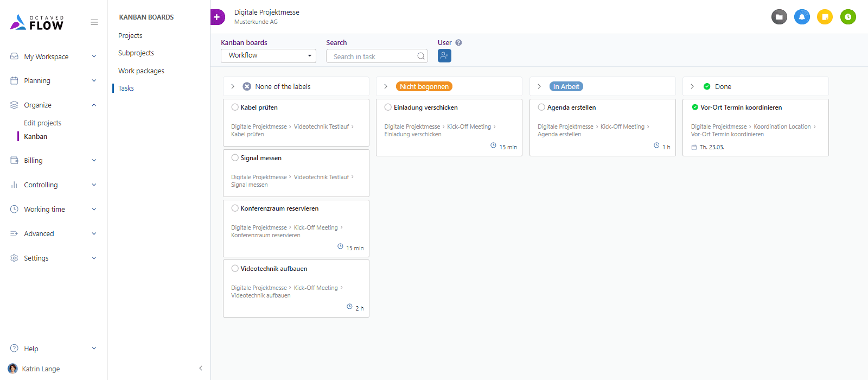Open notifications bell icon
This screenshot has height=380, width=868.
pos(802,17)
